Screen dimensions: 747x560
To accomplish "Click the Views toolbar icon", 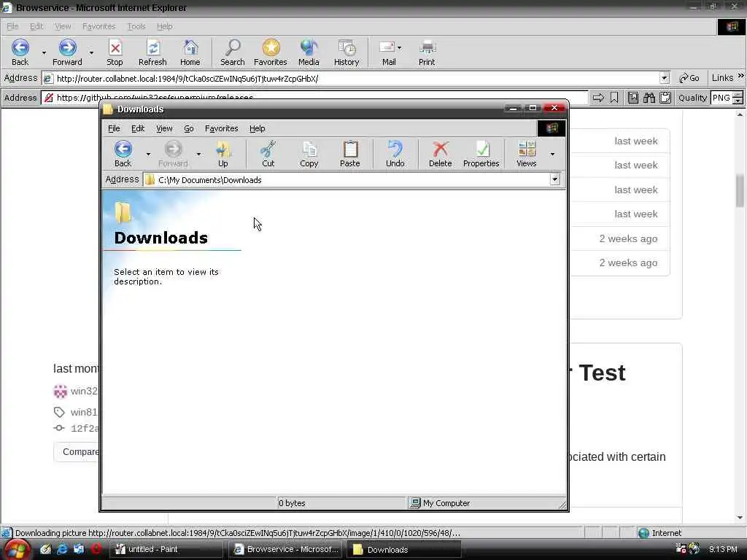I will pyautogui.click(x=527, y=154).
